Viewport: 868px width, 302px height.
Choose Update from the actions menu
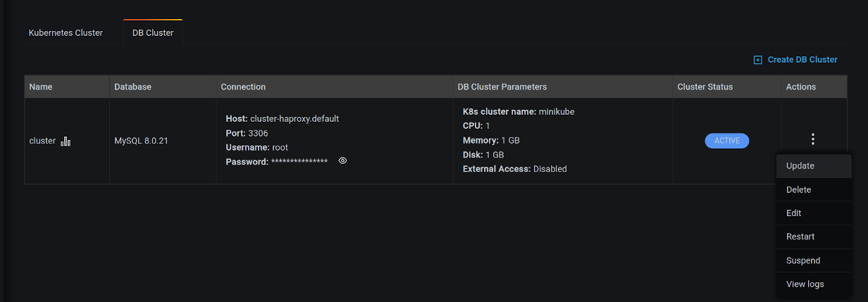[800, 166]
